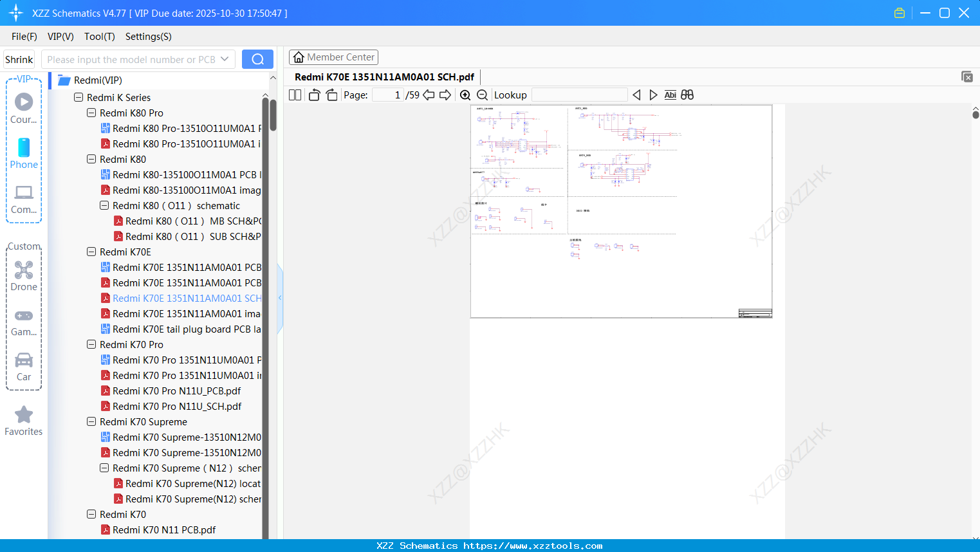Open Redmi K70E tail plug board PCB
Viewport: 980px width, 552px height.
pos(181,329)
